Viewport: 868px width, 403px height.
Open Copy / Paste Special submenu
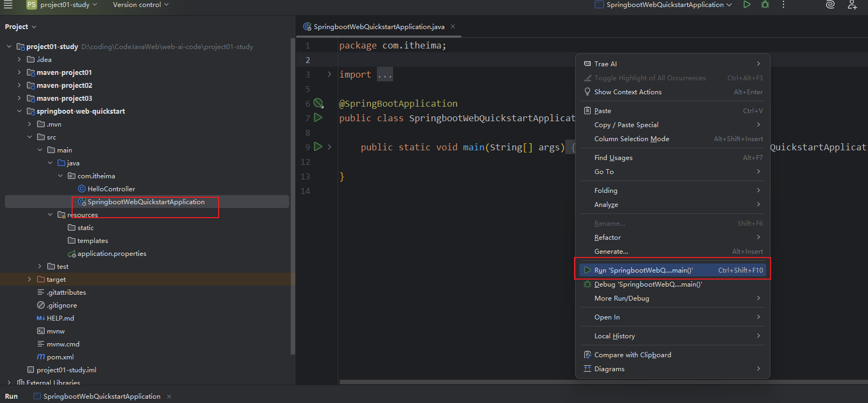[x=673, y=125]
